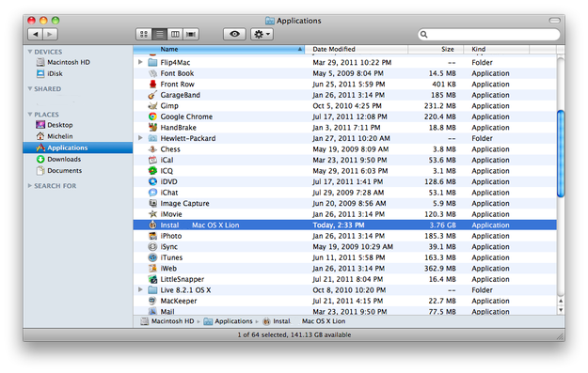The width and height of the screenshot is (588, 373).
Task: Click the iDisk sidebar icon
Action: pyautogui.click(x=40, y=73)
